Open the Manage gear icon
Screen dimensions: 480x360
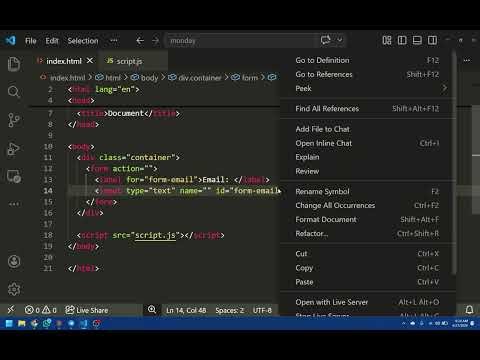pyautogui.click(x=14, y=289)
